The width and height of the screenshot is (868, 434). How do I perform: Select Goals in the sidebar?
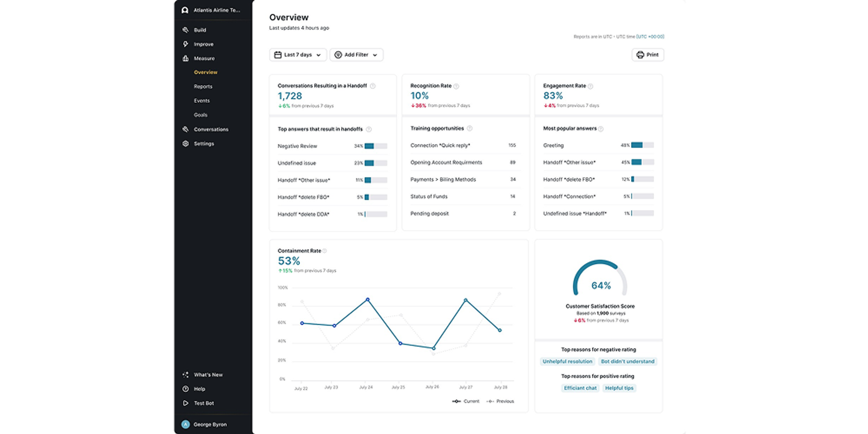click(x=201, y=115)
